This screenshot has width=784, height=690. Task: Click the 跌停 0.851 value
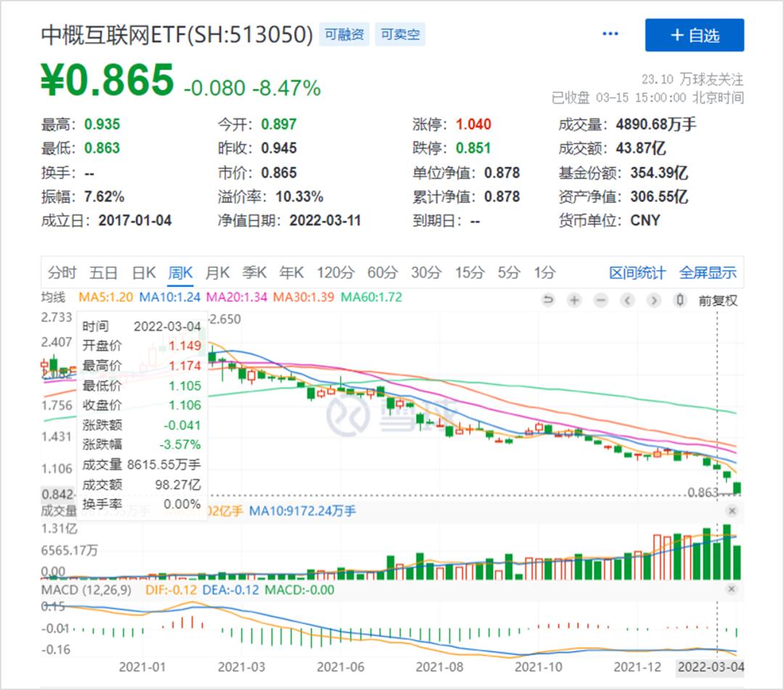[x=473, y=149]
